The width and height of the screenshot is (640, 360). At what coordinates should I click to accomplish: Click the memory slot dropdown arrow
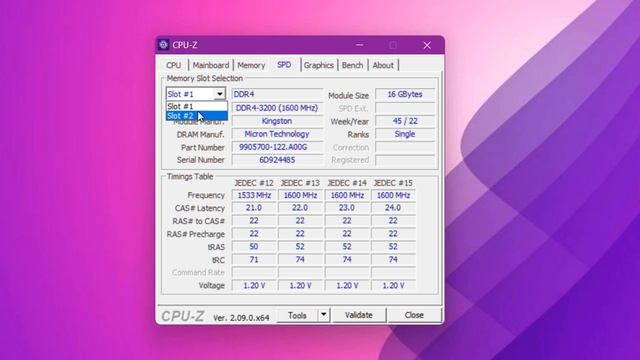coord(220,94)
